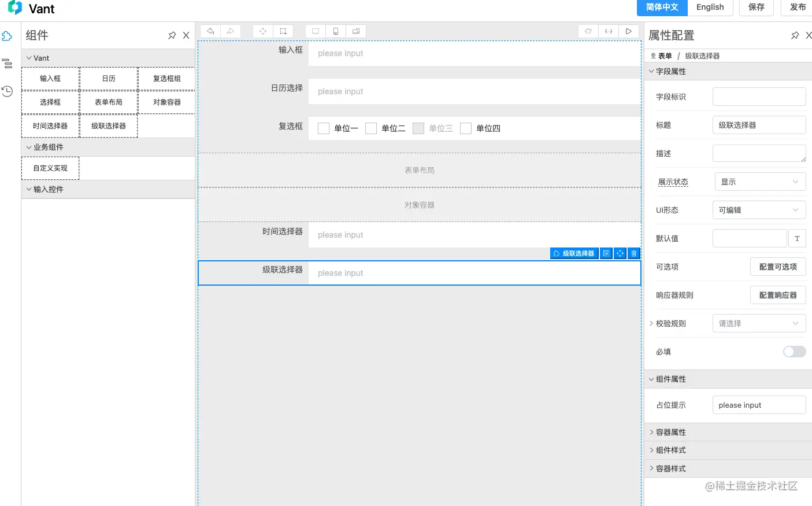Select the 表单布局 component in the palette
The image size is (812, 506).
click(x=109, y=102)
